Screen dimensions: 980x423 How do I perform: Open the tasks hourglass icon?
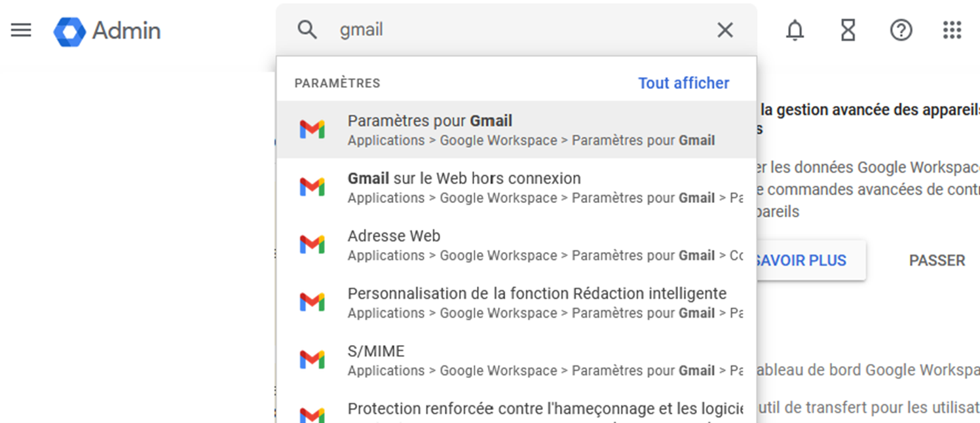click(847, 30)
